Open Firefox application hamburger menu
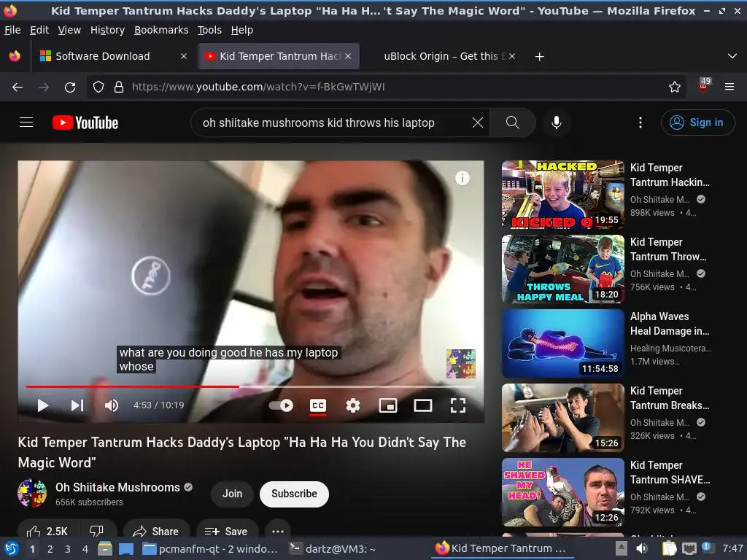Image resolution: width=747 pixels, height=560 pixels. tap(729, 87)
